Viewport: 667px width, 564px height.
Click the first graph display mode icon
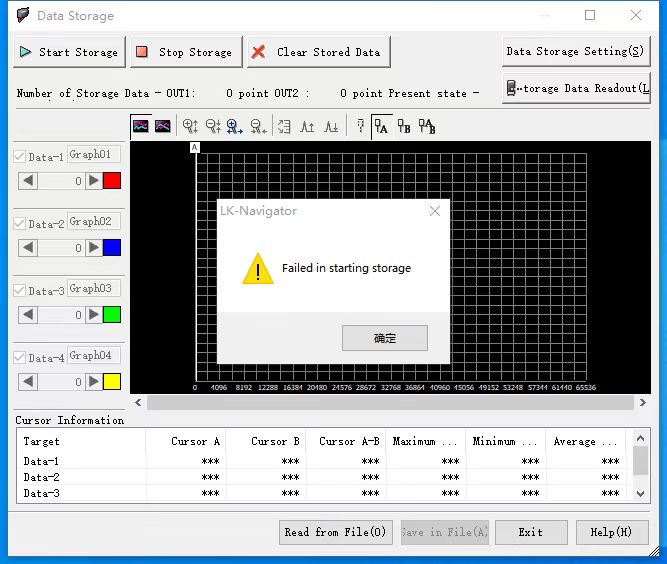tap(141, 126)
